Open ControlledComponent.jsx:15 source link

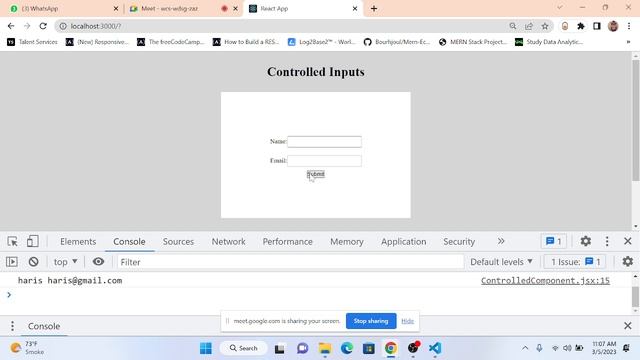coord(545,280)
